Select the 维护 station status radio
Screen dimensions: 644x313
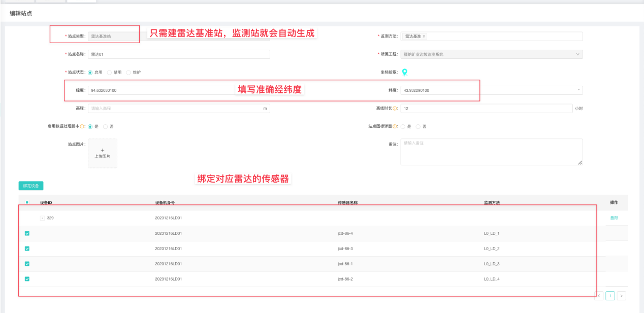(x=128, y=73)
